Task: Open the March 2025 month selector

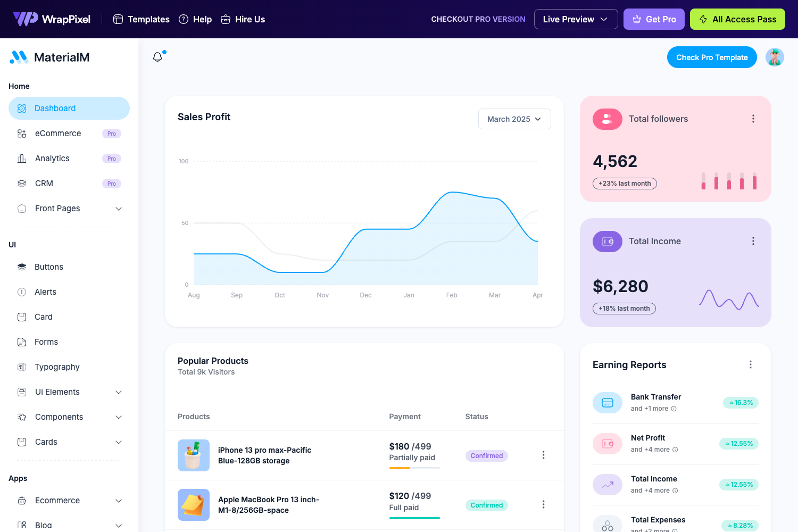Action: 514,119
